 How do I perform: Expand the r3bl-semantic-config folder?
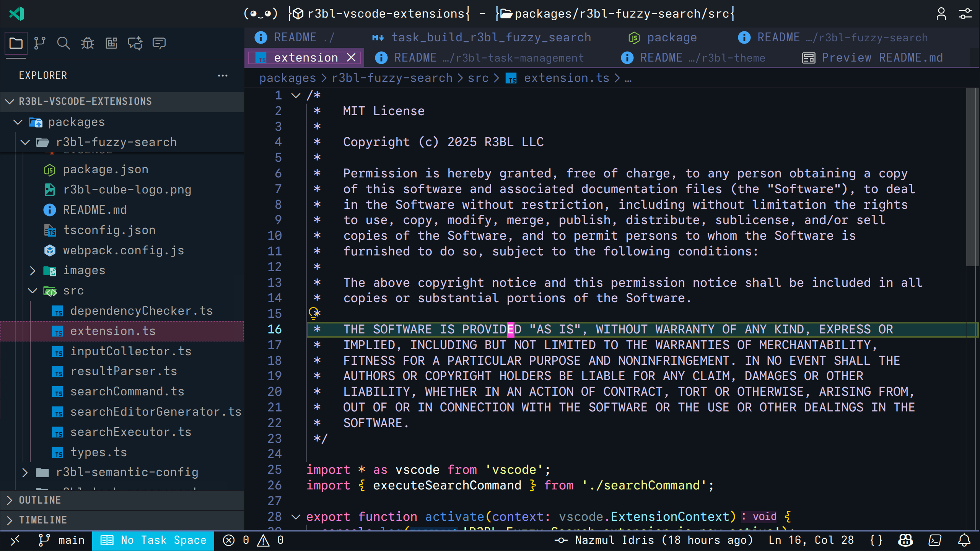25,472
